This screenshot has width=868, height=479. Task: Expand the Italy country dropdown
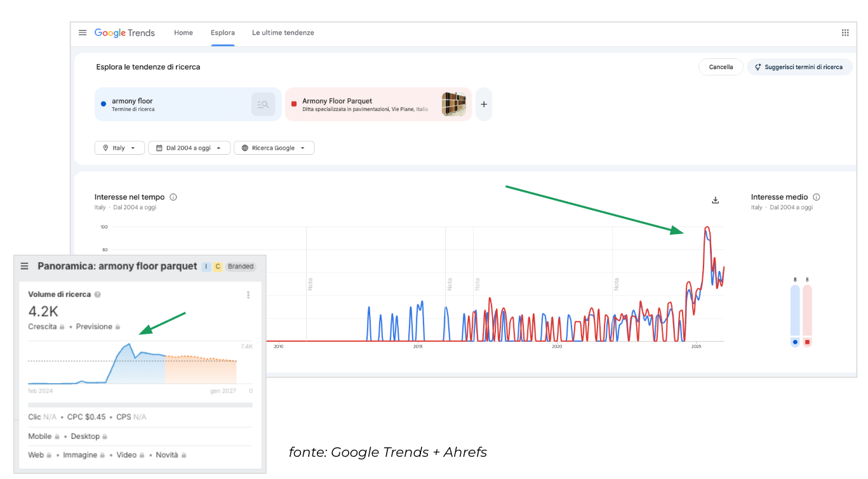tap(119, 148)
